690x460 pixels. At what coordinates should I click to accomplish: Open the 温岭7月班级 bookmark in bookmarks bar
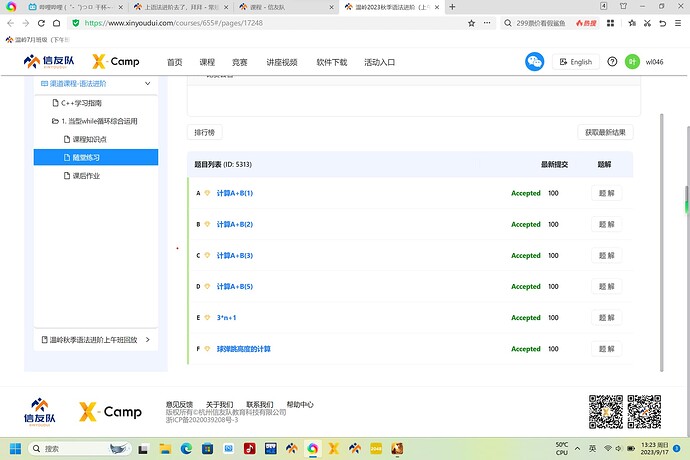[37, 40]
